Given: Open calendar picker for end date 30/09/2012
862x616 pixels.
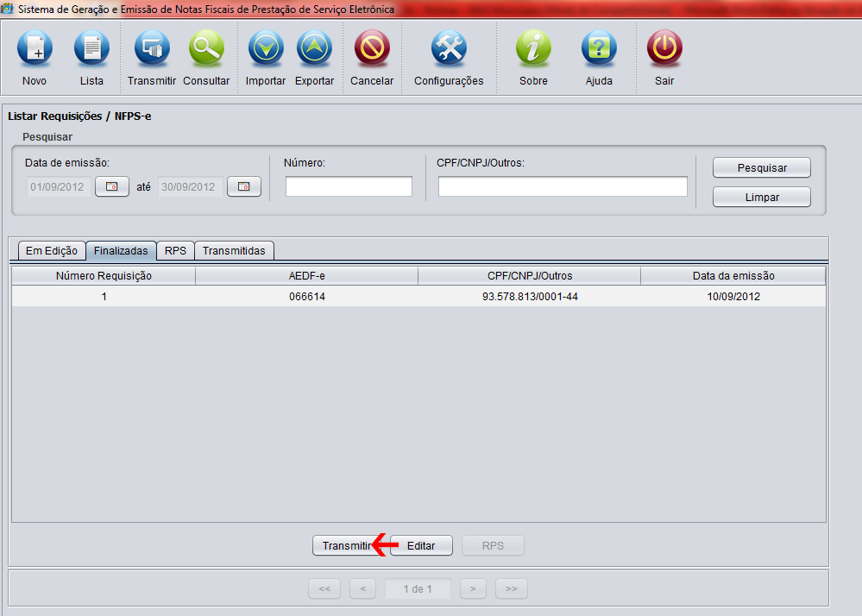Looking at the screenshot, I should [244, 187].
